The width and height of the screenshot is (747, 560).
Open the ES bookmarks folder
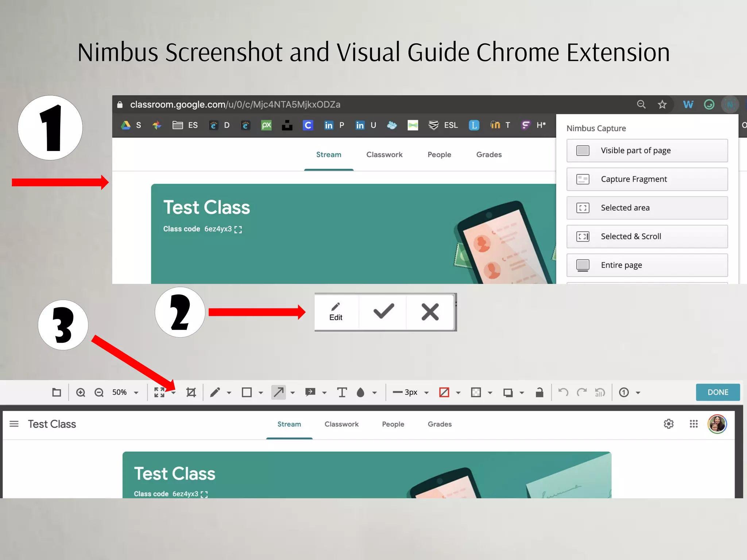[185, 125]
